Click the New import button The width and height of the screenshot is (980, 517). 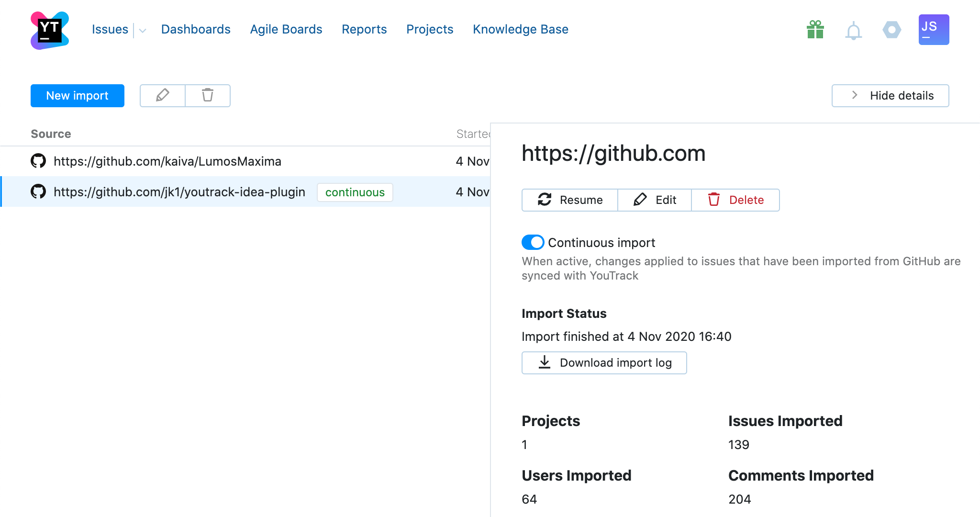78,95
